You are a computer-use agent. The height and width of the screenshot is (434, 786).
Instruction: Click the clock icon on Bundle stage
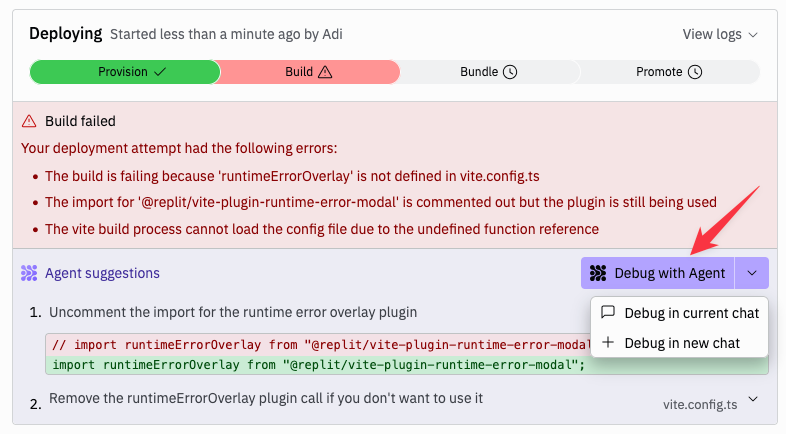point(510,72)
